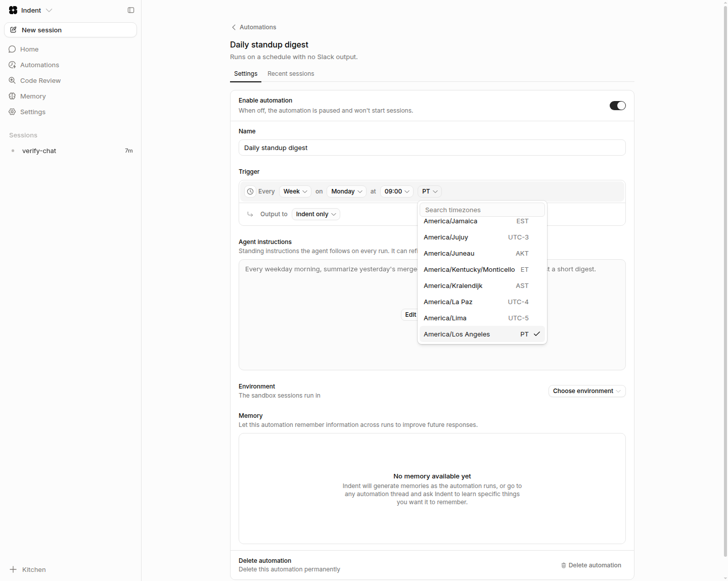The image size is (728, 581).
Task: Select America/Los Angeles PT timezone
Action: [482, 334]
